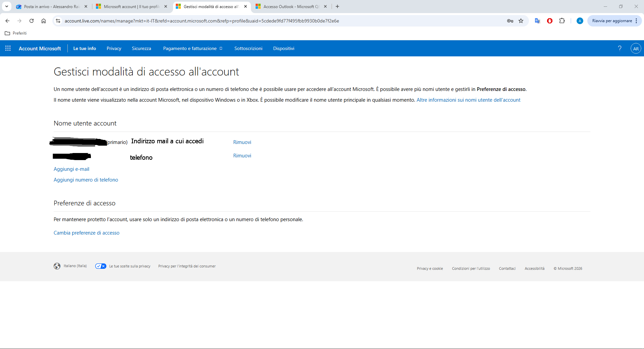Open the Chrome profile A avatar

pyautogui.click(x=580, y=21)
